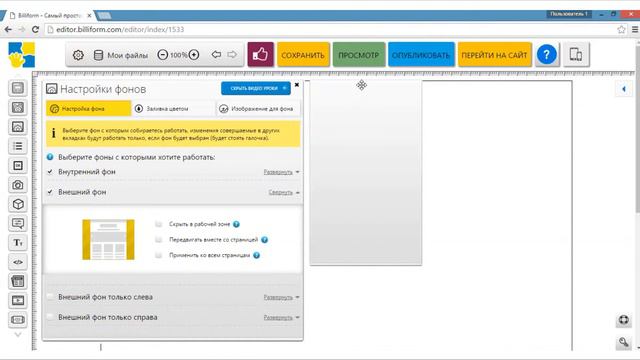Switch to Изображение для фона tab
Image resolution: width=640 pixels, height=360 pixels.
click(258, 109)
